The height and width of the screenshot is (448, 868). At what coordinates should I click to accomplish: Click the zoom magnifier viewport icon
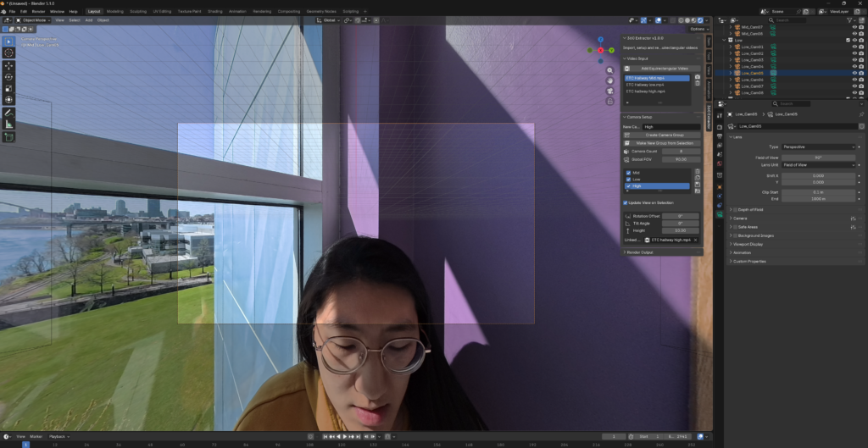[610, 71]
